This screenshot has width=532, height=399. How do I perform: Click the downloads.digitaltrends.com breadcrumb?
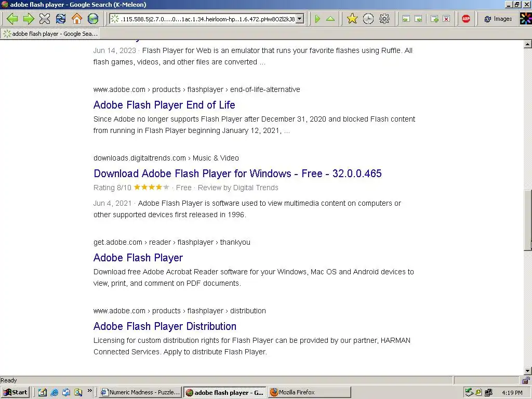(166, 158)
